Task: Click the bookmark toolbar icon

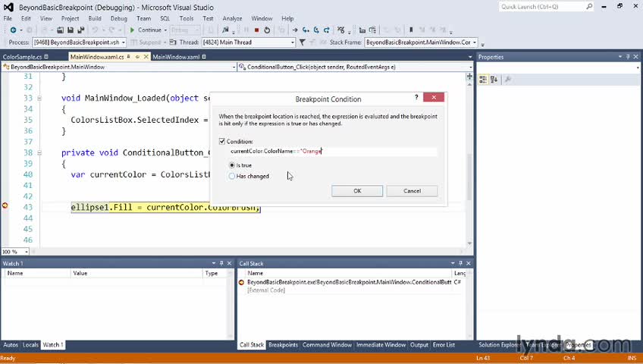Action: (411, 30)
